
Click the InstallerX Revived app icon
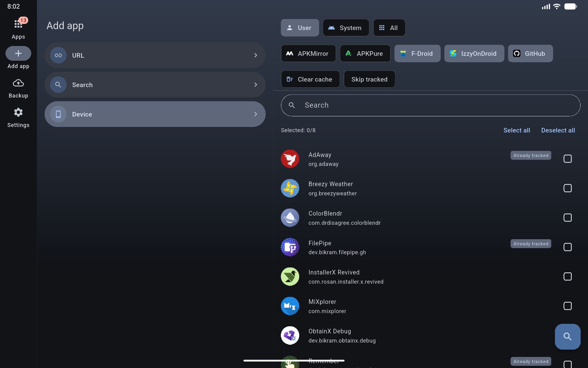[290, 277]
